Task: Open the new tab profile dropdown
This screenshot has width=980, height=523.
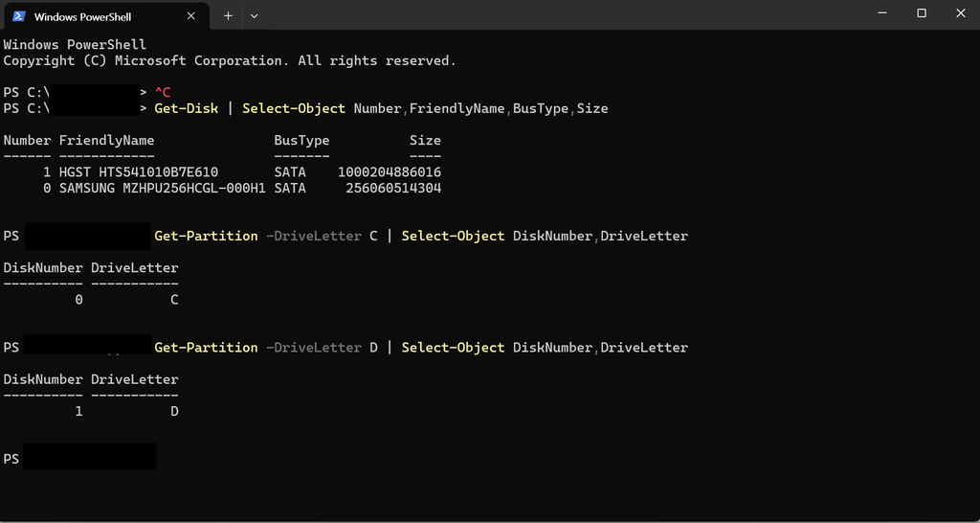Action: click(254, 16)
